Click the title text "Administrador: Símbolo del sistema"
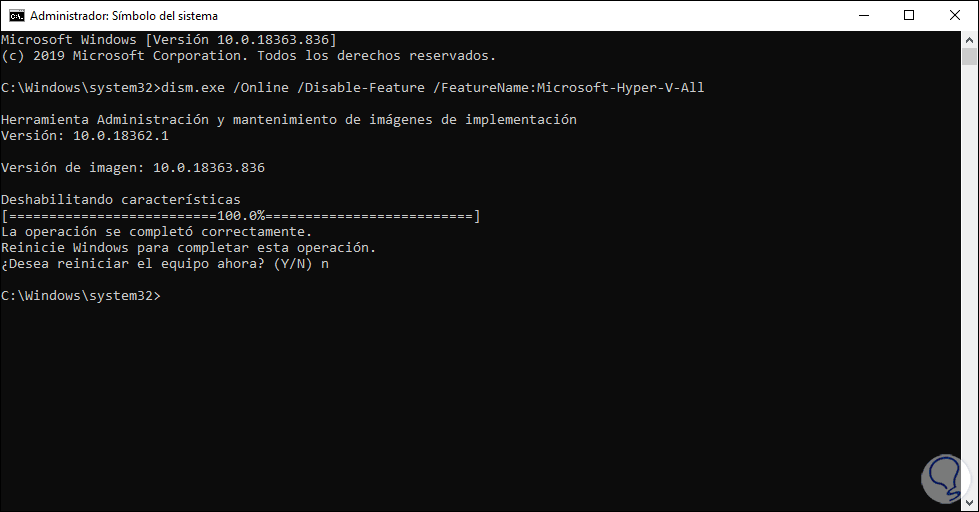 point(124,16)
